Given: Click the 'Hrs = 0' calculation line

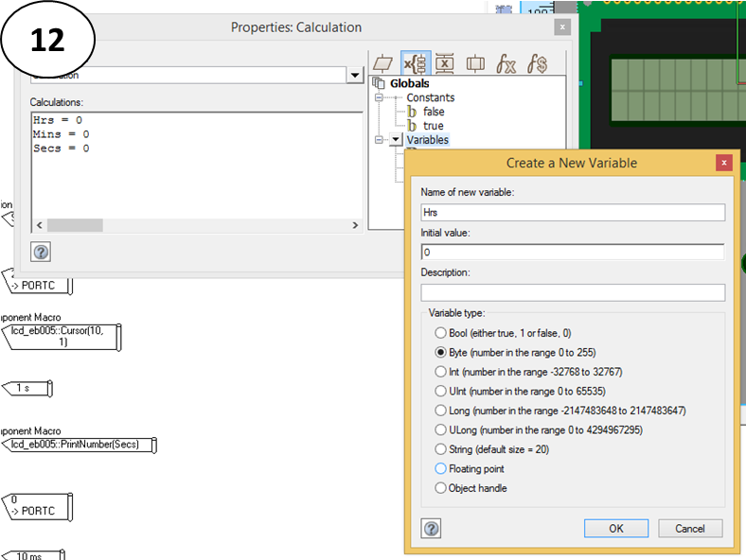Looking at the screenshot, I should [58, 120].
